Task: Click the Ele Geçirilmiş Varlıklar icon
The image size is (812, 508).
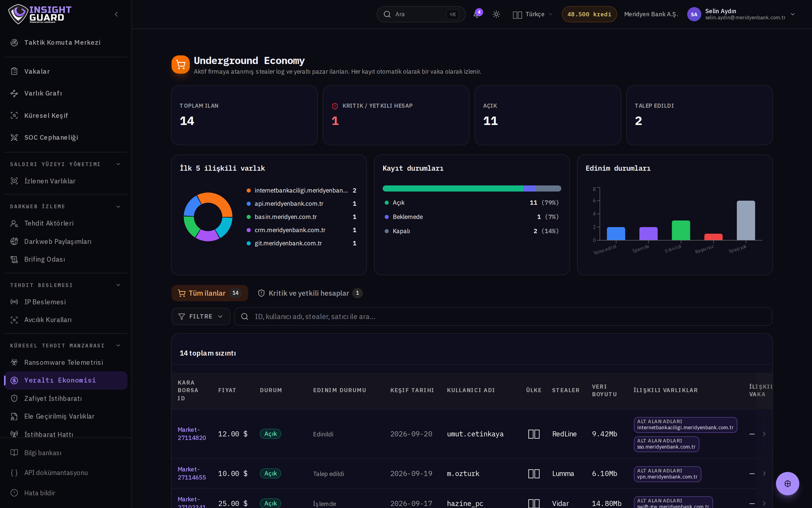Action: pyautogui.click(x=14, y=417)
